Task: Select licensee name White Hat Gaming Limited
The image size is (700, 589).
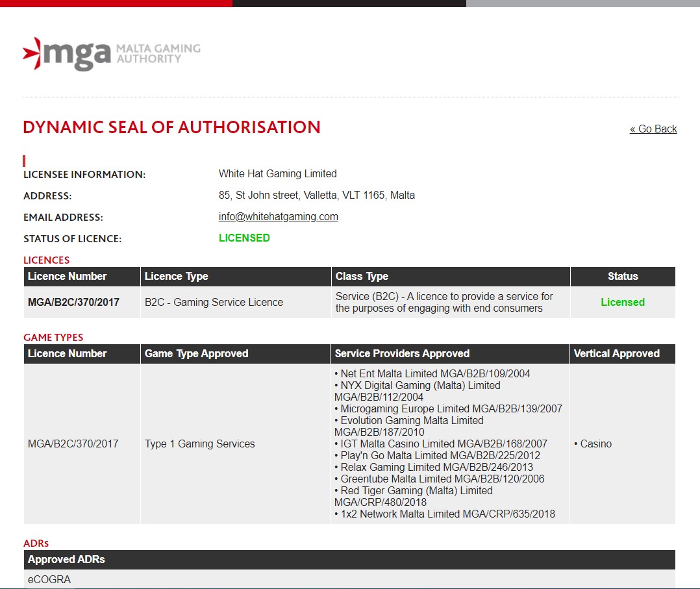Action: [x=278, y=173]
